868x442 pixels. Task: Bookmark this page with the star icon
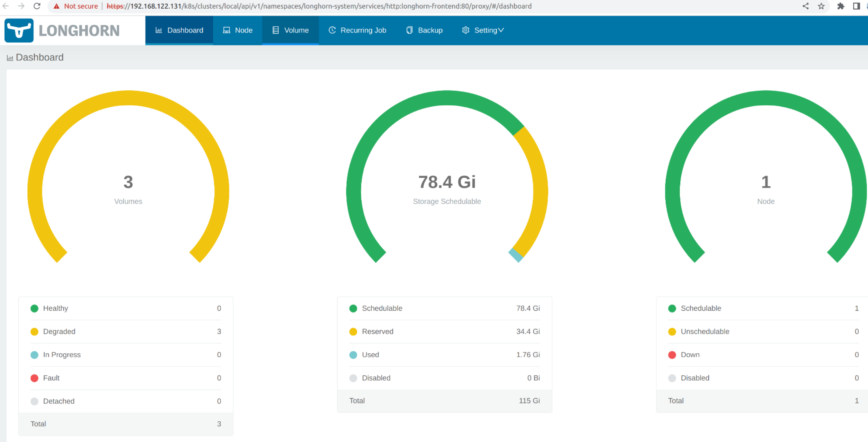[x=821, y=6]
